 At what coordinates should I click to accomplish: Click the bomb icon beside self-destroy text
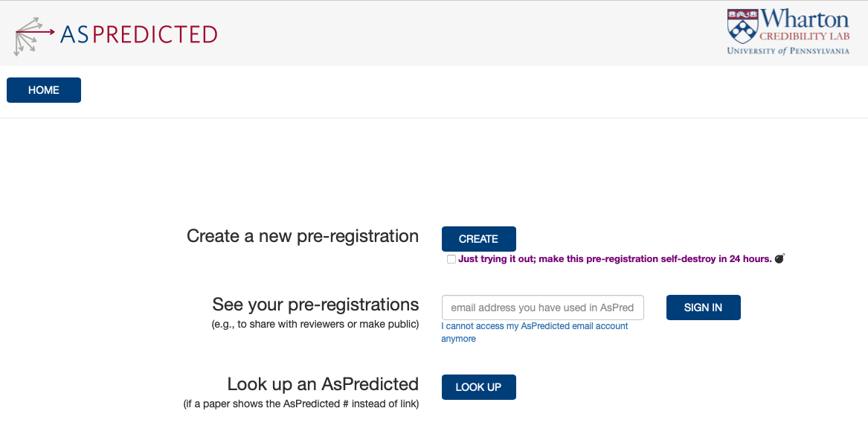point(779,259)
